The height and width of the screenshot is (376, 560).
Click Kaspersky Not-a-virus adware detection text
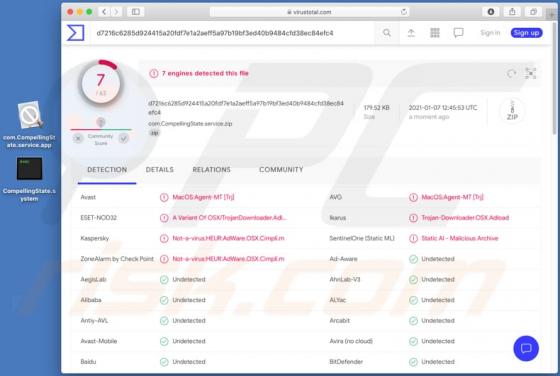228,238
